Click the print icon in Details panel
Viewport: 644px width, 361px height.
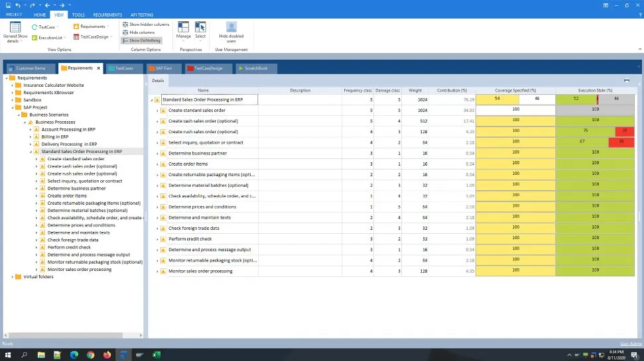point(627,80)
